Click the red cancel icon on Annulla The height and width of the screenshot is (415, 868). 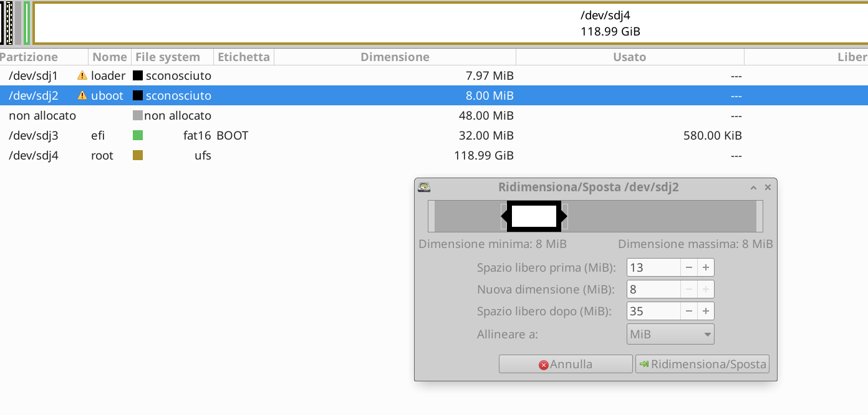tap(543, 365)
